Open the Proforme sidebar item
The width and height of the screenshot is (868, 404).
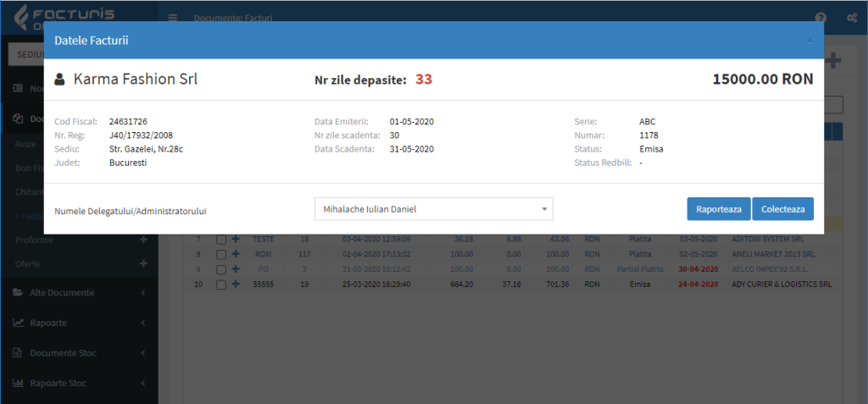pos(34,240)
